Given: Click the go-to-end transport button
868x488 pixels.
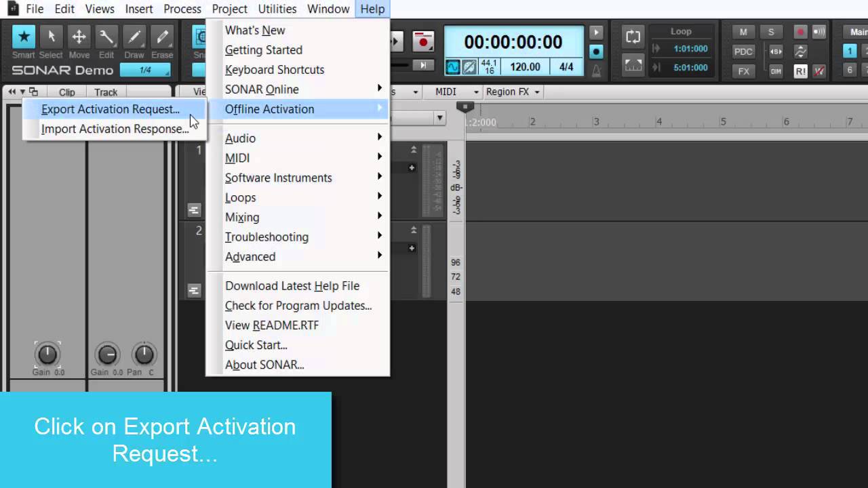Looking at the screenshot, I should point(423,65).
